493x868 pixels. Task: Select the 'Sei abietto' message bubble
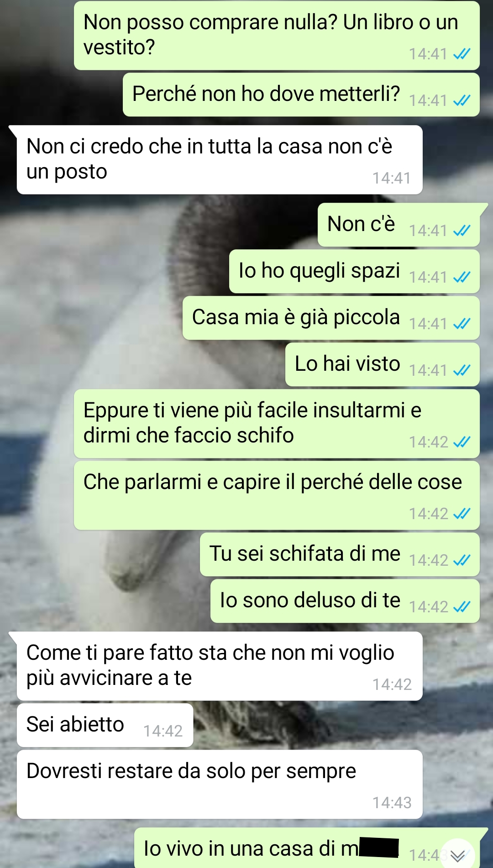click(105, 725)
